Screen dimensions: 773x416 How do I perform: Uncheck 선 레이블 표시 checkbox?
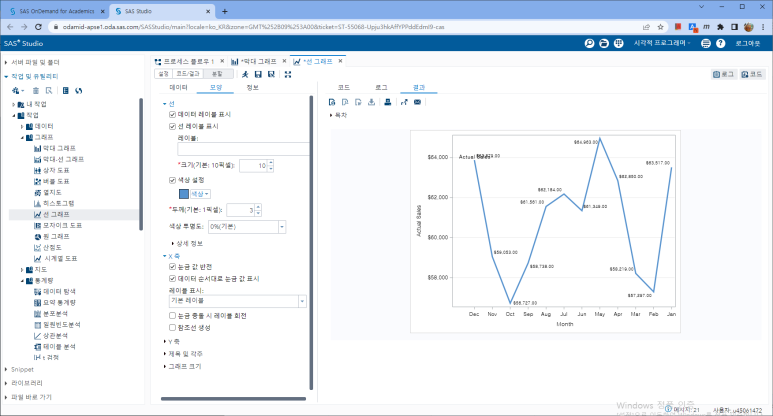pos(173,126)
